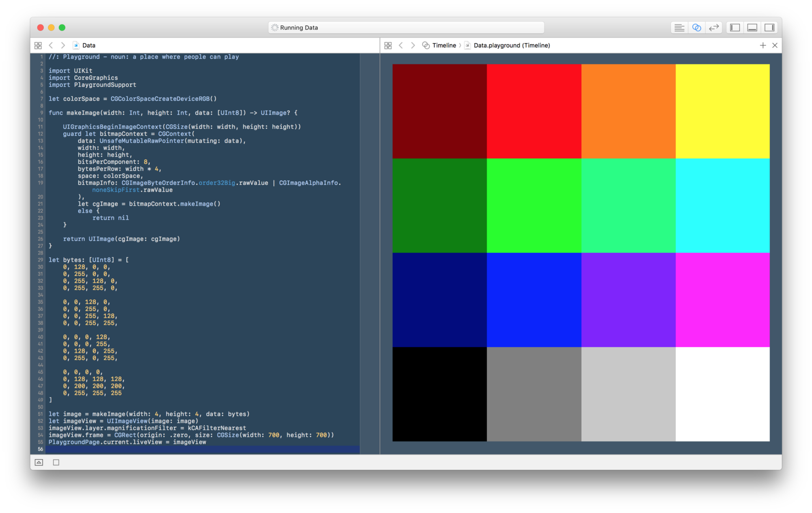Viewport: 812px width, 513px height.
Task: Open the related items menu in jump bar
Action: [x=39, y=45]
